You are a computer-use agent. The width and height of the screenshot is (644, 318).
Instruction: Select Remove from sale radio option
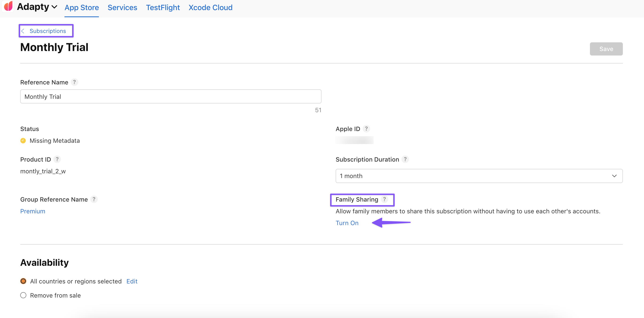pos(23,295)
